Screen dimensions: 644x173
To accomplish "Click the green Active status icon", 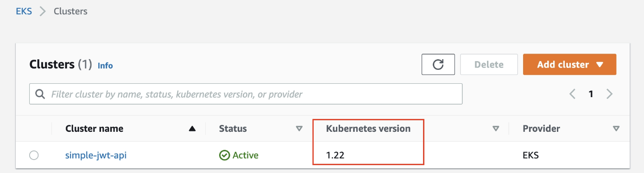I will coord(224,155).
